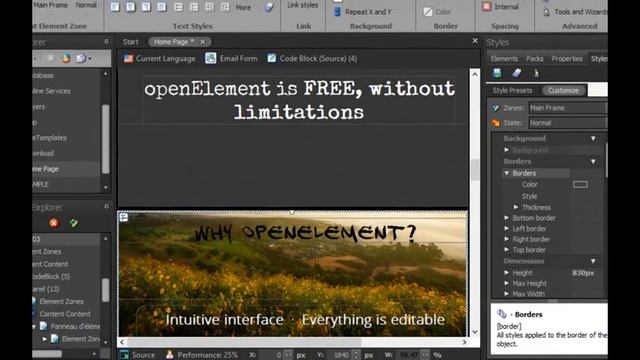Click the save icon in Styles panel toolbar

(497, 73)
